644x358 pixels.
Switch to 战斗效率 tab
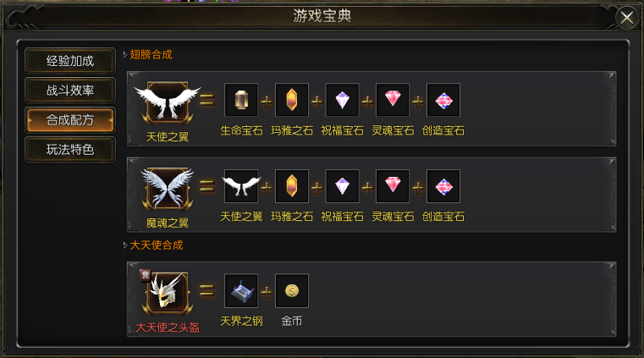pyautogui.click(x=70, y=91)
